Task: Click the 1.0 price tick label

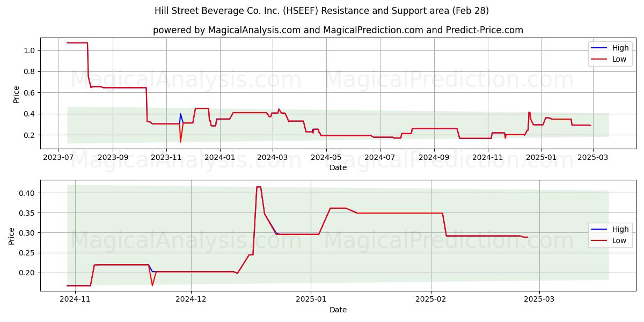Action: coord(30,50)
